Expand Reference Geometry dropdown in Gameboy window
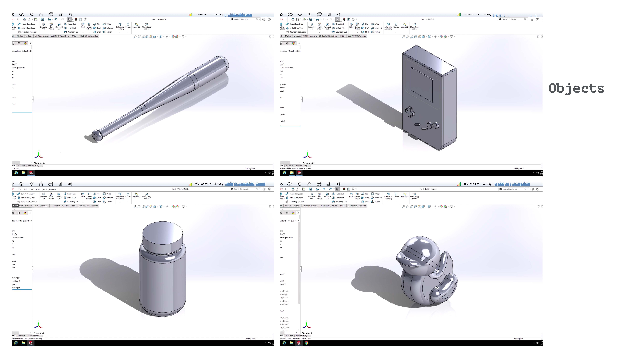The width and height of the screenshot is (644, 362). [x=388, y=32]
